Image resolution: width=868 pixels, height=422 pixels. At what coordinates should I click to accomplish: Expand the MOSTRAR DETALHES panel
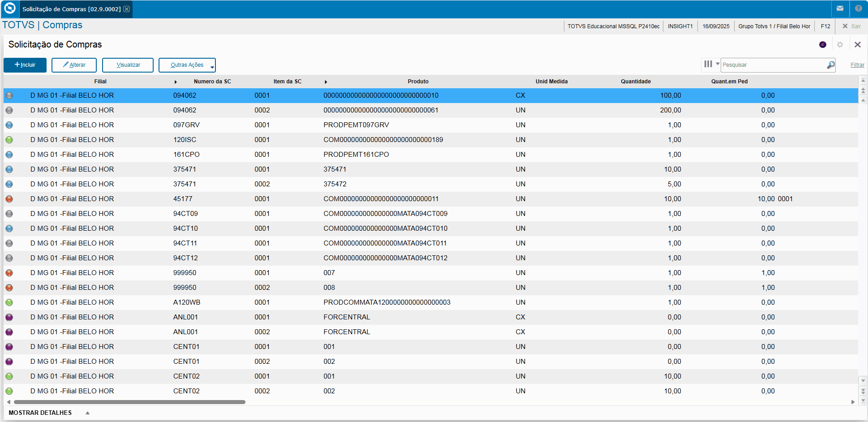pyautogui.click(x=87, y=413)
